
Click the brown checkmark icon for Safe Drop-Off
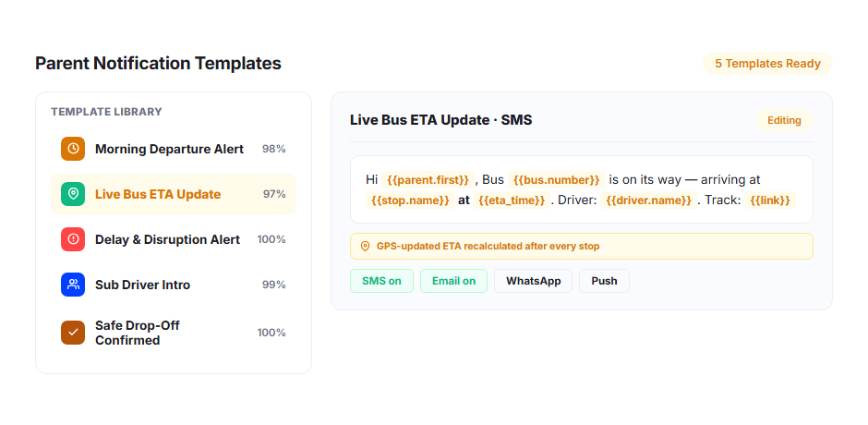point(73,333)
